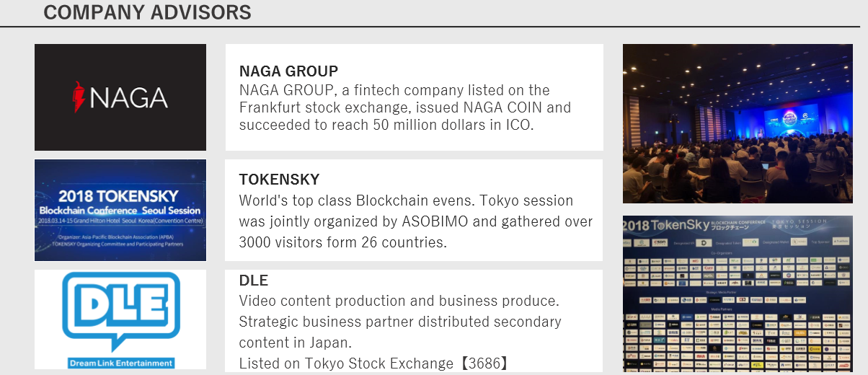The image size is (868, 375).
Task: Click the Tokyo Stock Exchange 3686 line
Action: [x=374, y=363]
